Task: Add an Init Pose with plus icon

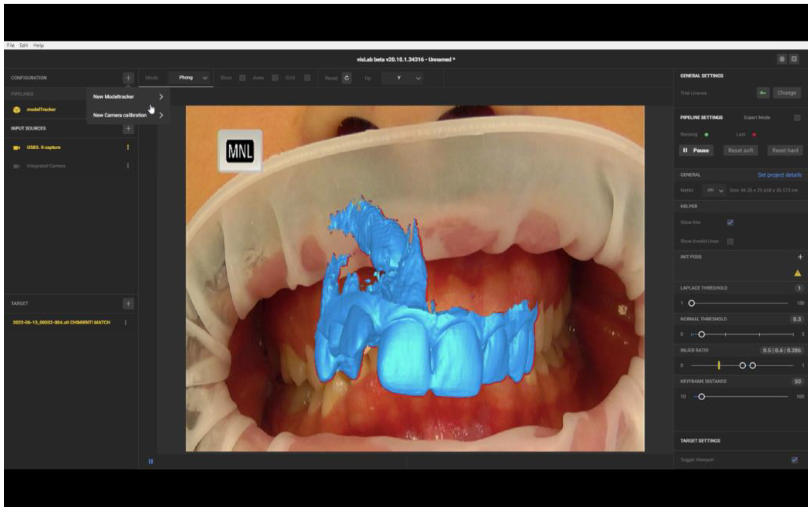Action: (800, 257)
